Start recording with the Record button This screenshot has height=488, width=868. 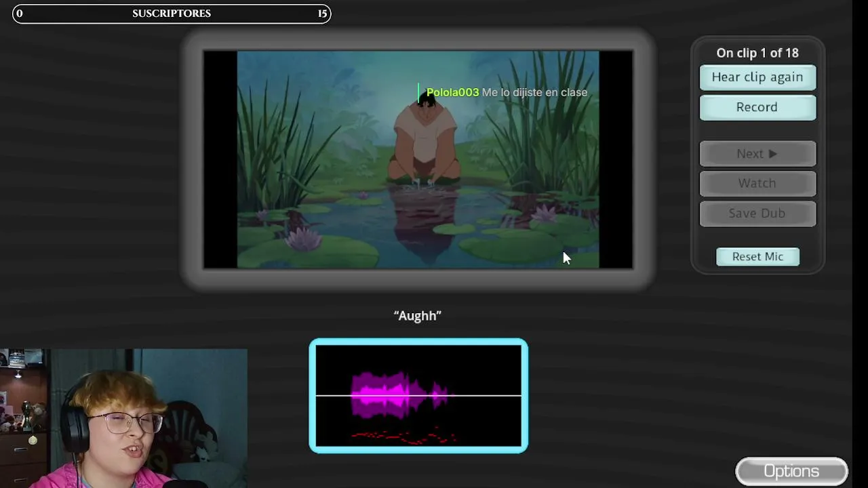[x=757, y=107]
